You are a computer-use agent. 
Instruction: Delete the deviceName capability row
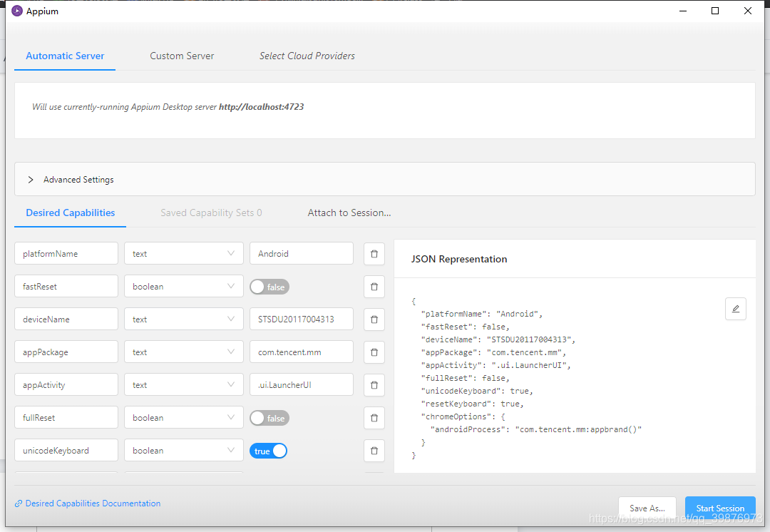point(374,319)
